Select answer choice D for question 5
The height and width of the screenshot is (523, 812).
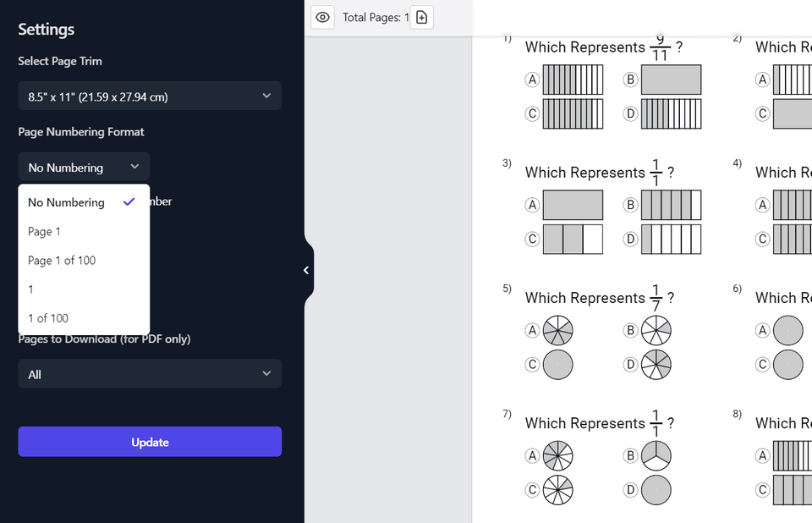point(630,364)
